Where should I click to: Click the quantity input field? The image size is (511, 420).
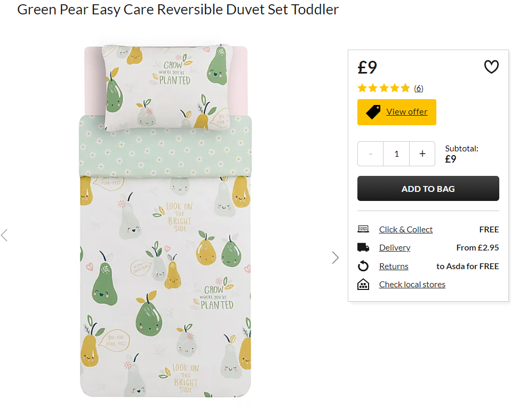(396, 154)
